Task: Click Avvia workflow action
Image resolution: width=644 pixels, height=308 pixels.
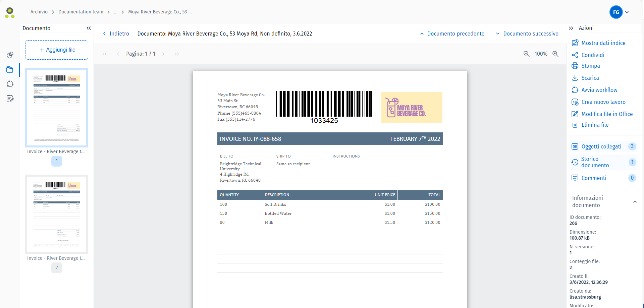Action: click(x=599, y=90)
